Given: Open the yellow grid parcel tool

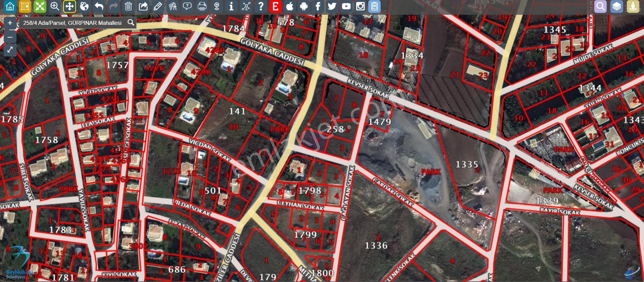Looking at the screenshot, I should coord(25,6).
